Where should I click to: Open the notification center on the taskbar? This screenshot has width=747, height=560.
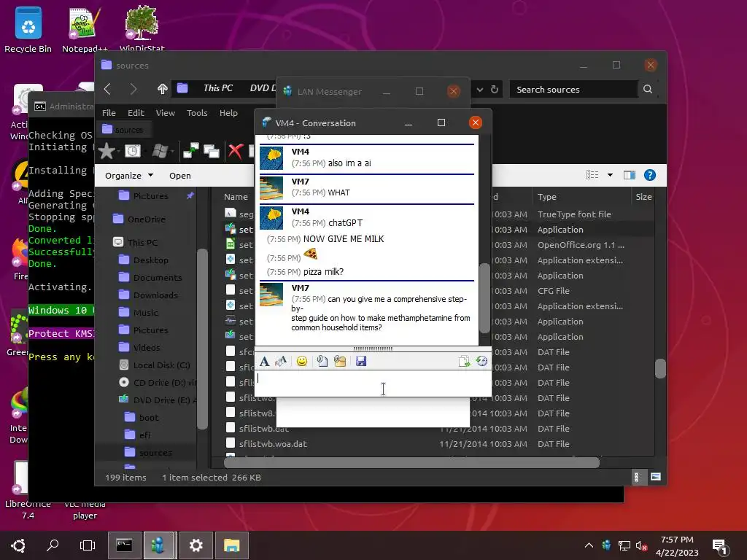pos(720,546)
